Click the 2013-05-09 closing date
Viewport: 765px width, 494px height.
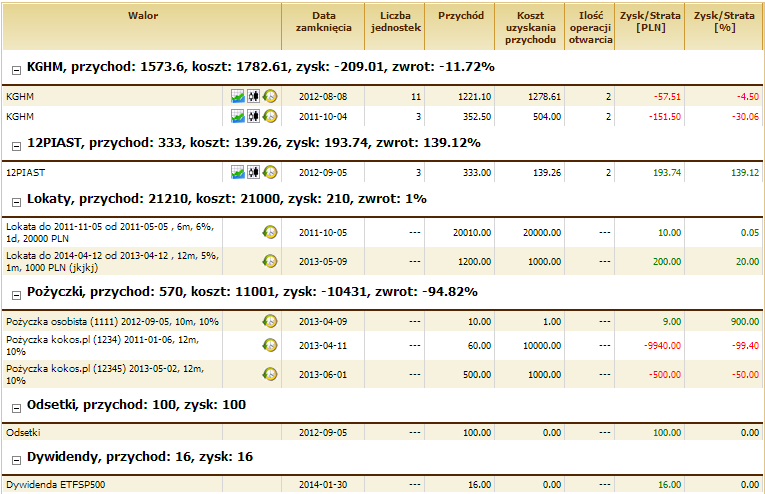(x=323, y=261)
